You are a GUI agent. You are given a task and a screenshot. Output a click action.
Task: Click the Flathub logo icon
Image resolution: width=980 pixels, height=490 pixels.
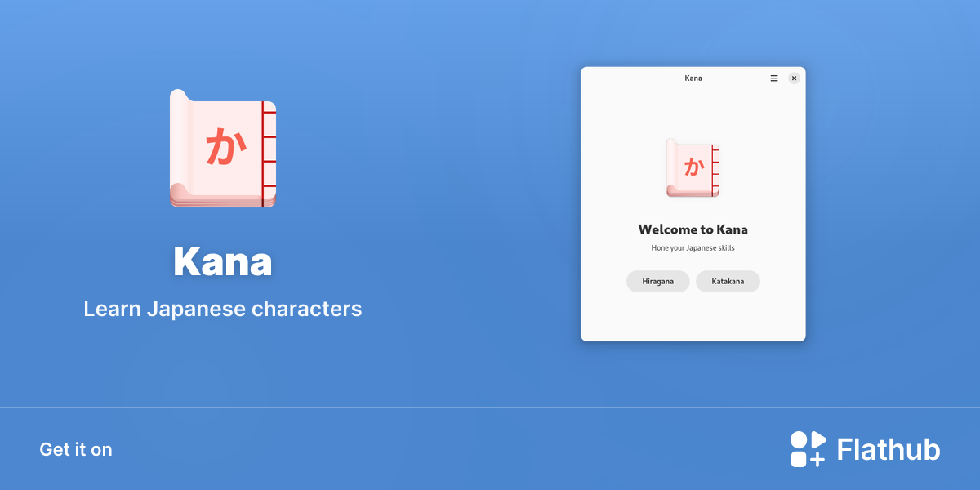tap(808, 449)
